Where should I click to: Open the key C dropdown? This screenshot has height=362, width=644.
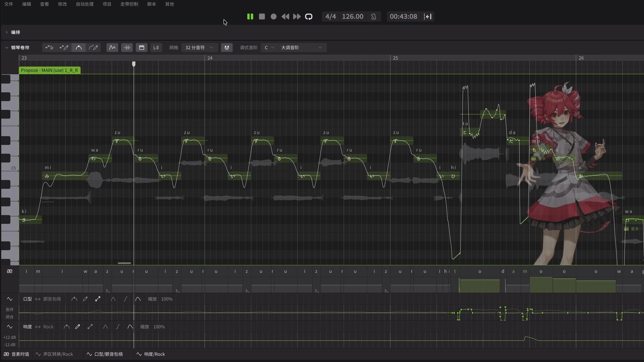click(x=269, y=48)
